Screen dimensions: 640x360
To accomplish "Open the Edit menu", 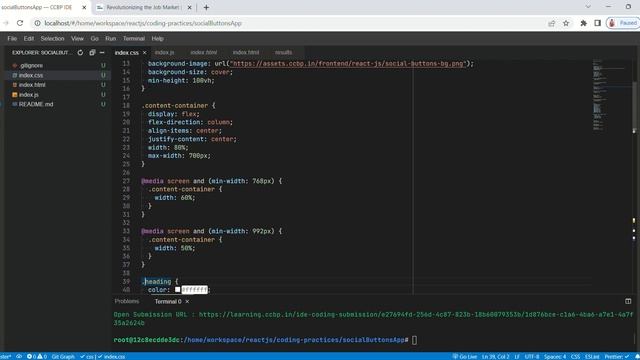I will (29, 38).
